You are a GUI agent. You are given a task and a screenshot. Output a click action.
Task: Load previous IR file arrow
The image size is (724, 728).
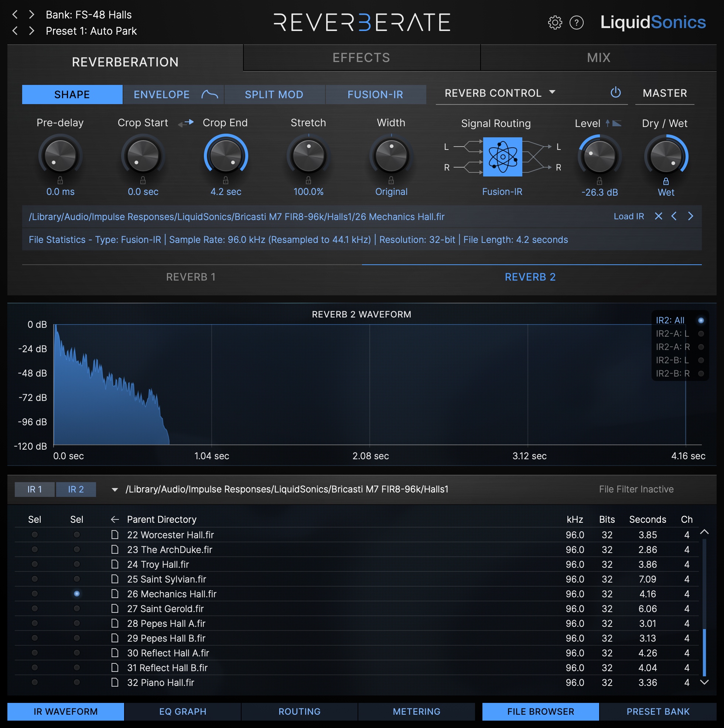674,216
